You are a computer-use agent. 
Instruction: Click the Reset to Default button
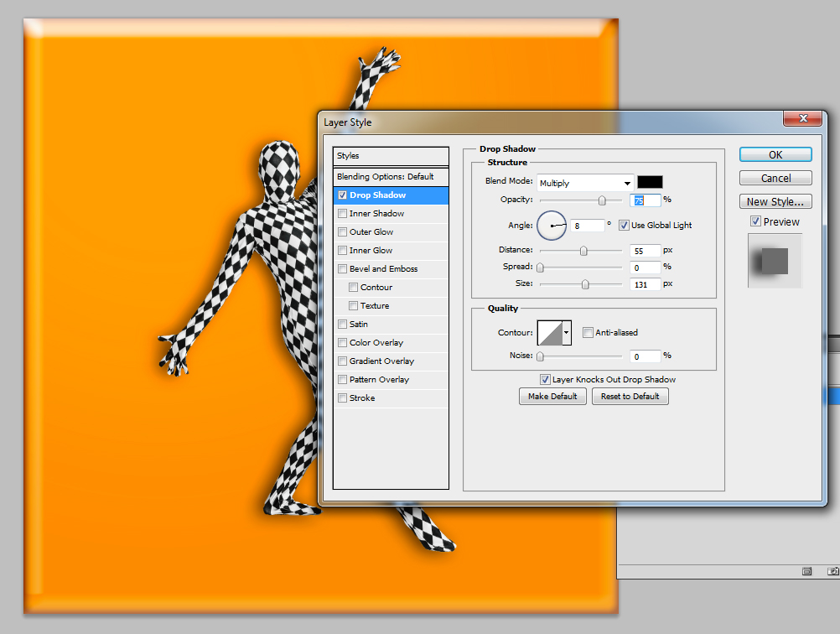pyautogui.click(x=630, y=397)
